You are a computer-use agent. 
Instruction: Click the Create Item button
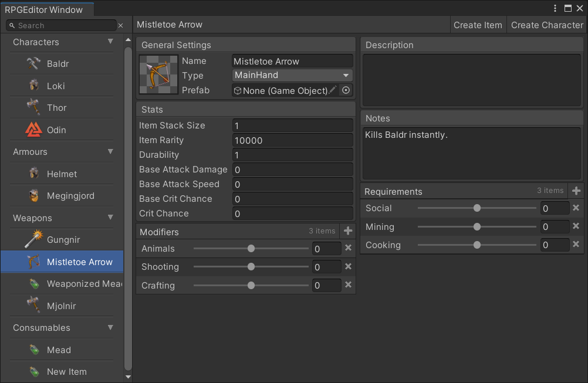(x=478, y=25)
